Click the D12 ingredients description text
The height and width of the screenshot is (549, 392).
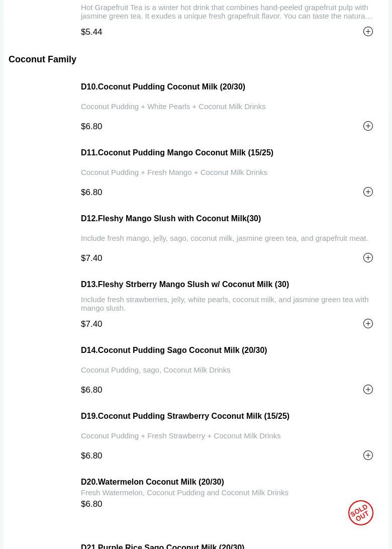(x=224, y=238)
